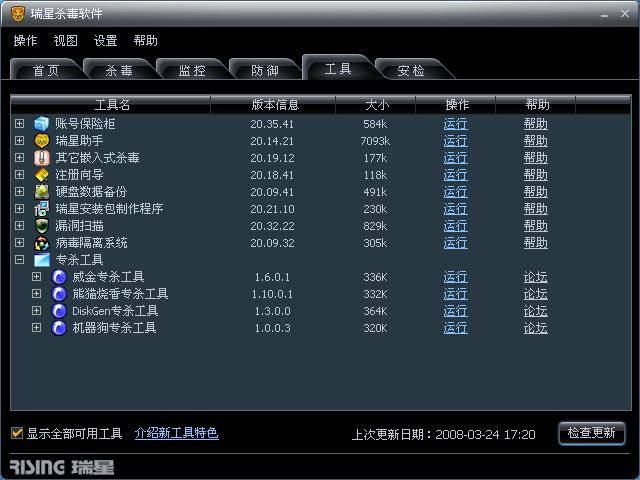Click the update date 2008-03-24 17:20

click(485, 434)
